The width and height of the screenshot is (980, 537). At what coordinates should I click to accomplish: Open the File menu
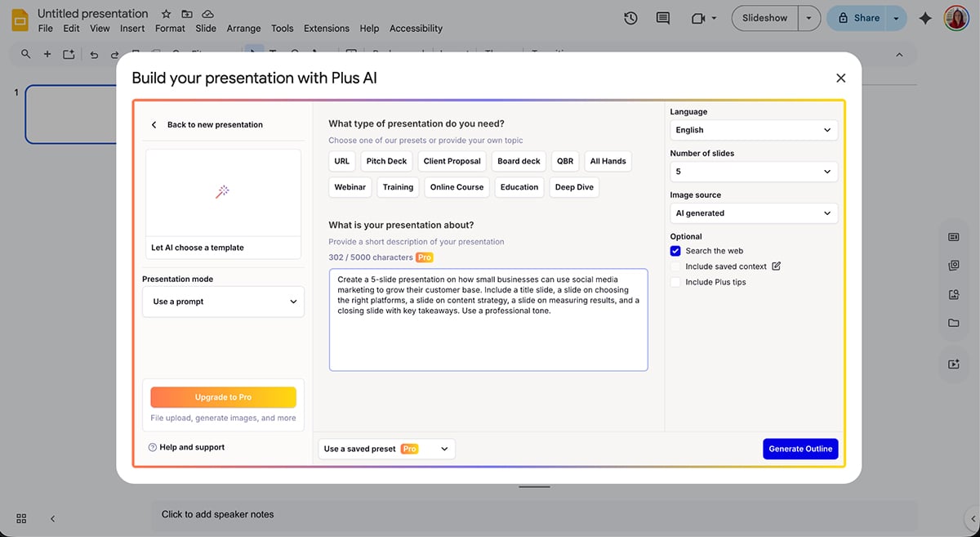46,28
